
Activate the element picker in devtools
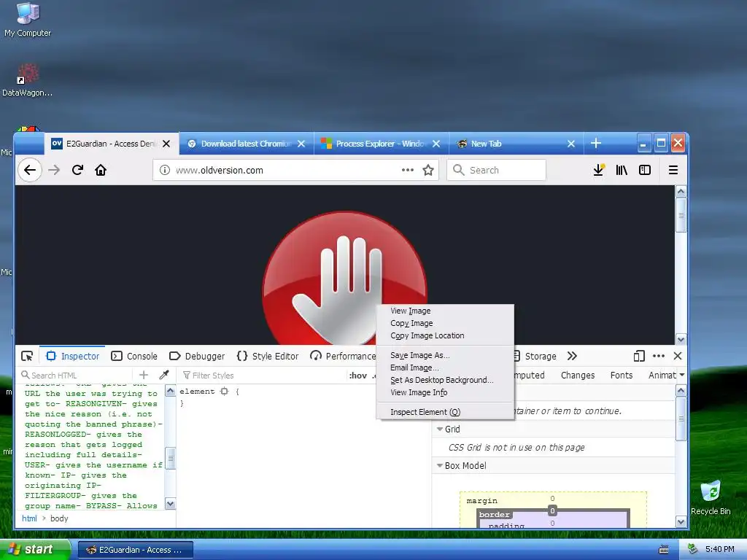pyautogui.click(x=27, y=356)
